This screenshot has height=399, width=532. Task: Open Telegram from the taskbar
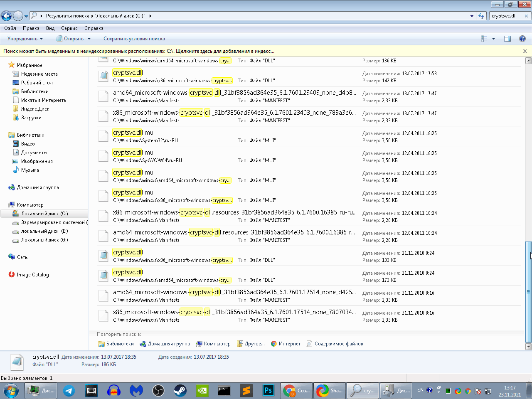point(69,391)
